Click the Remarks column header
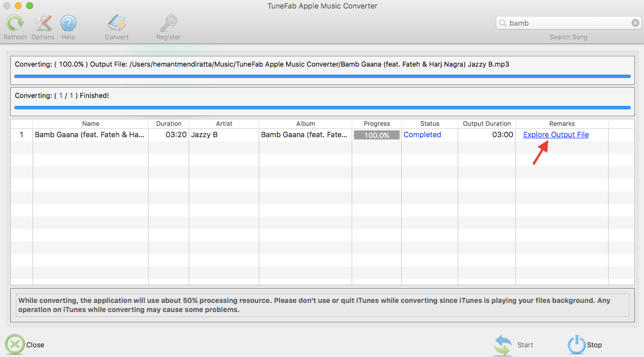 [x=562, y=124]
